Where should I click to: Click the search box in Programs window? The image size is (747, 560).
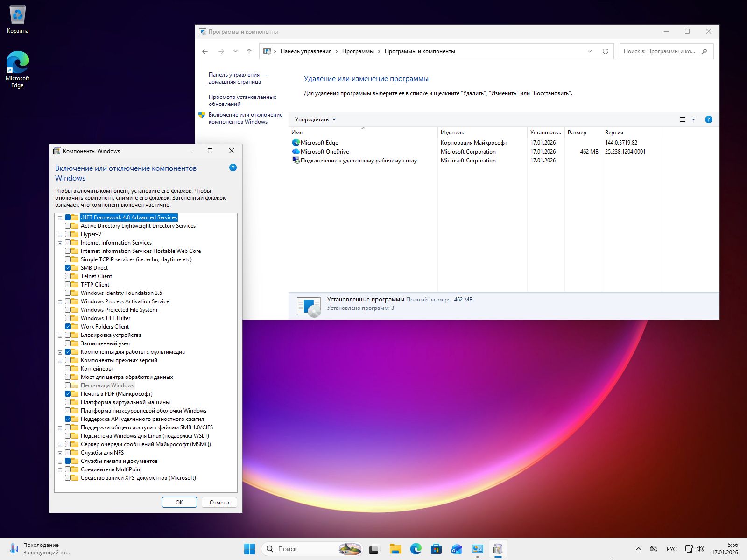point(659,51)
